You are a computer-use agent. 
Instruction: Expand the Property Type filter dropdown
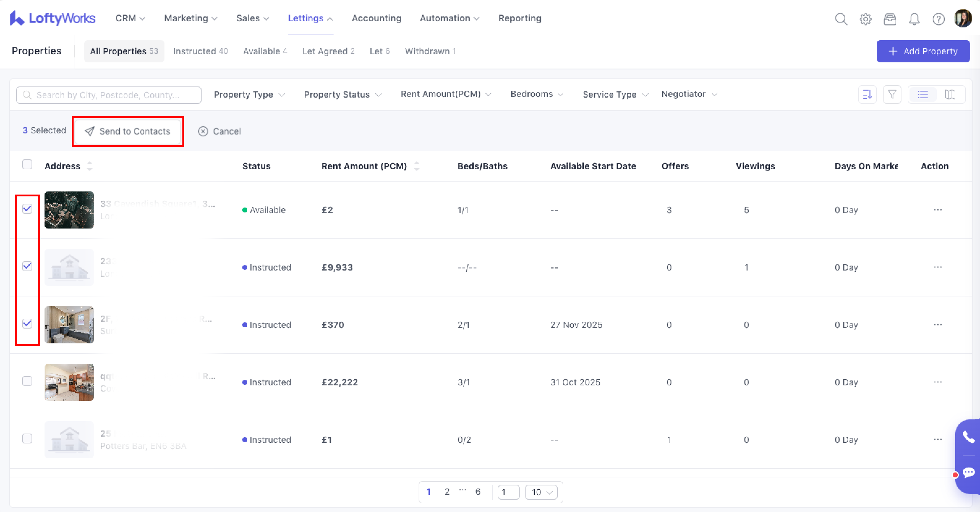(249, 94)
